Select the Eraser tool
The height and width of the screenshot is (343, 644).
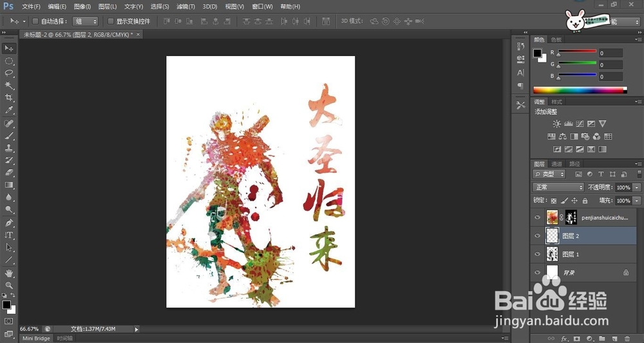pos(9,173)
